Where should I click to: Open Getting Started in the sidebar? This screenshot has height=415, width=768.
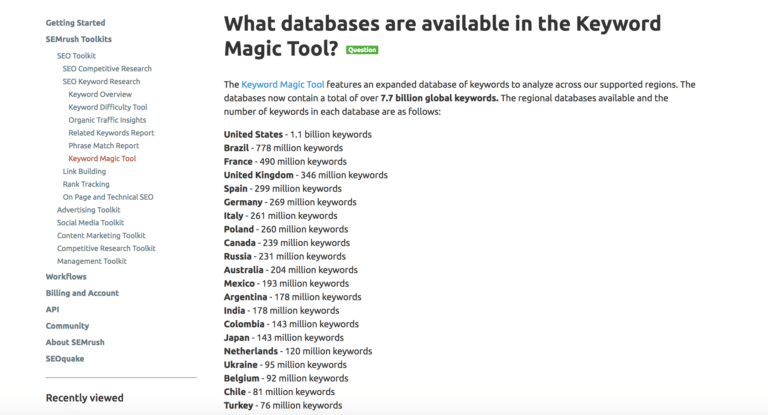75,23
